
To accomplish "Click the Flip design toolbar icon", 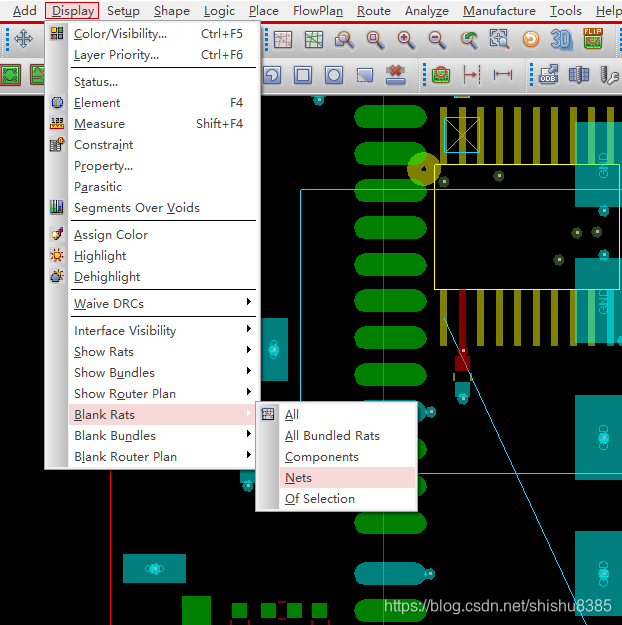I will pos(593,40).
